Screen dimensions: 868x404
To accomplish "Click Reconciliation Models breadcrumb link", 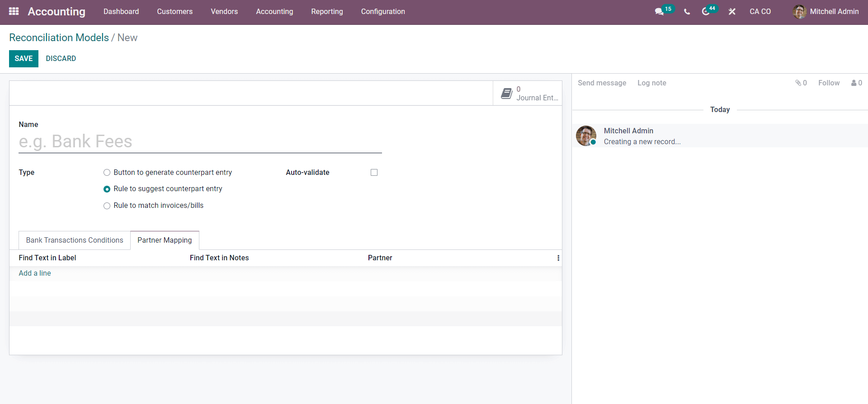I will click(59, 38).
